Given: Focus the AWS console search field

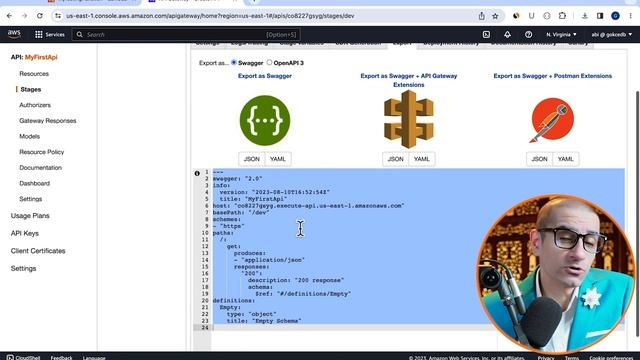Looking at the screenshot, I should click(187, 35).
